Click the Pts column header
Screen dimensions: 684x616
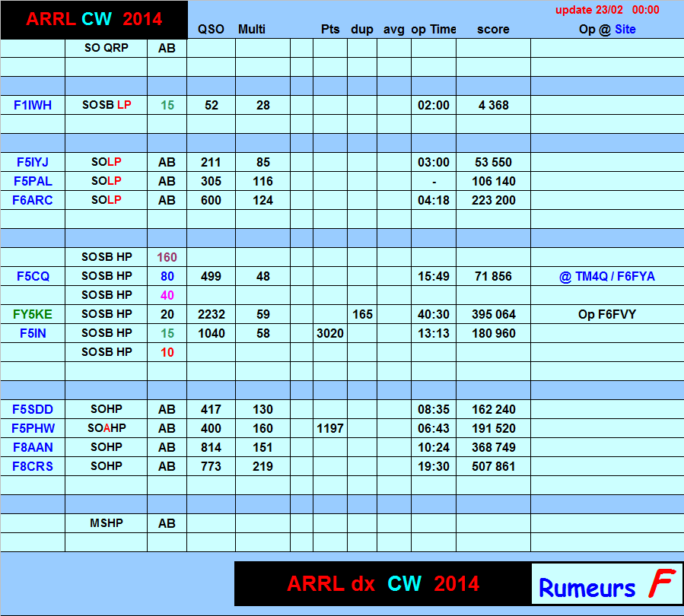pyautogui.click(x=330, y=29)
